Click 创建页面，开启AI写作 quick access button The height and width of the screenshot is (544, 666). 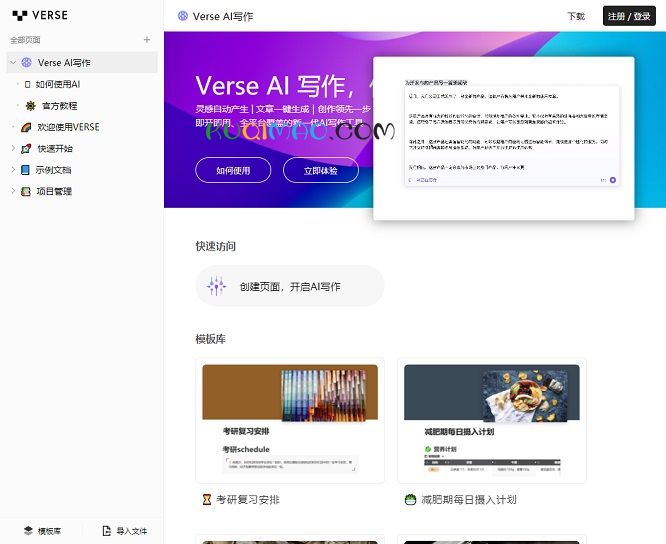[290, 286]
